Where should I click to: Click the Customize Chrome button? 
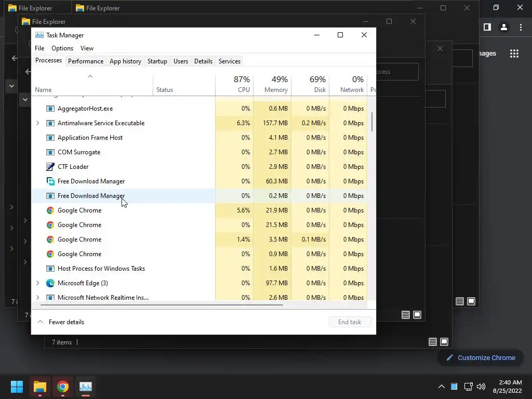click(x=481, y=357)
